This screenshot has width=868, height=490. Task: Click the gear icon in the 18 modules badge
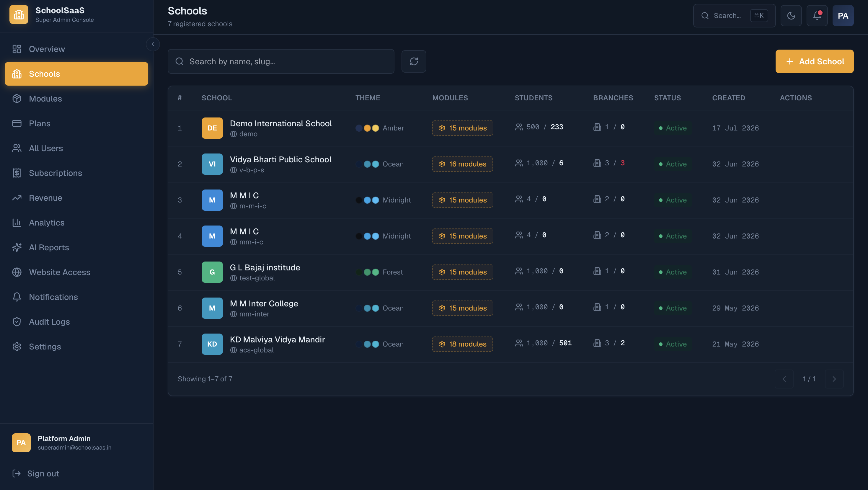pyautogui.click(x=442, y=344)
